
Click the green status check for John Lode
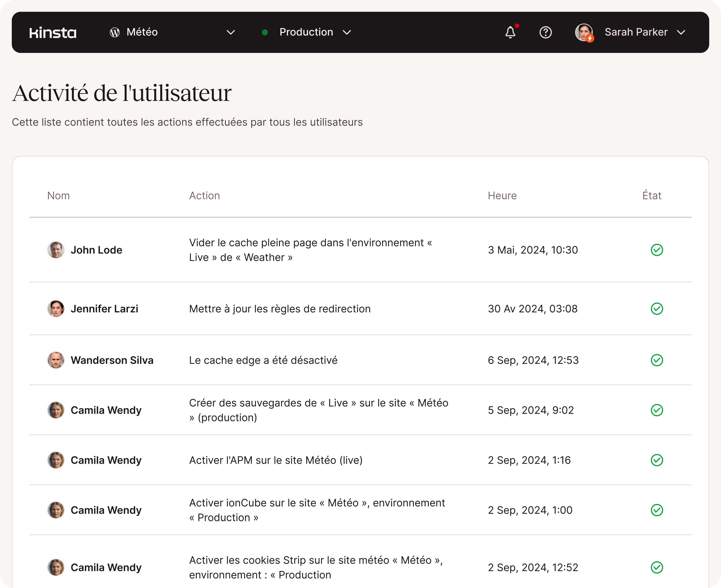[x=657, y=250]
